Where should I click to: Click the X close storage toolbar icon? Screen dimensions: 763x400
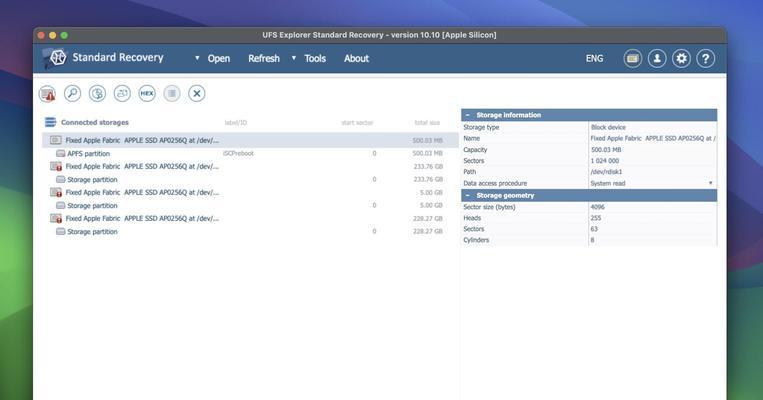[x=197, y=93]
